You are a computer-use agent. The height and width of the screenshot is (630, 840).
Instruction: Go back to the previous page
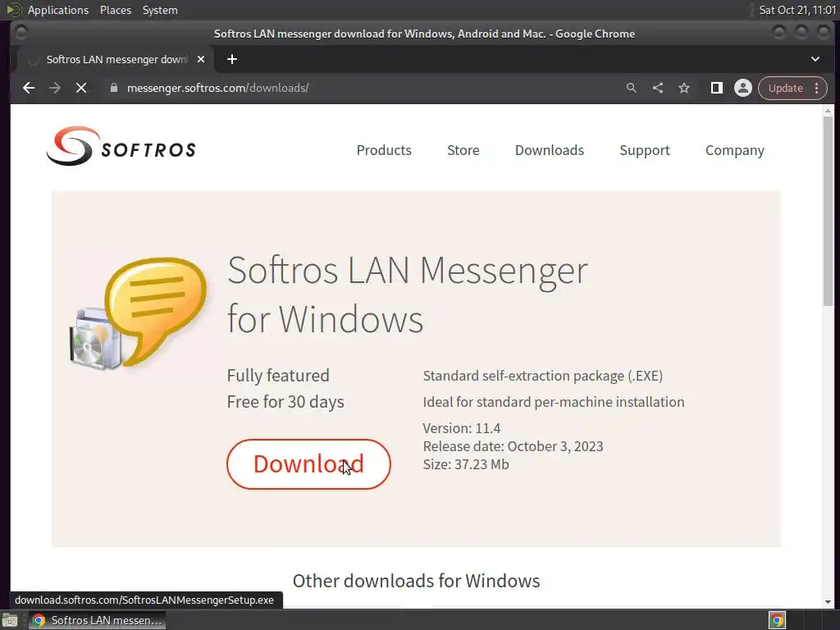29,88
